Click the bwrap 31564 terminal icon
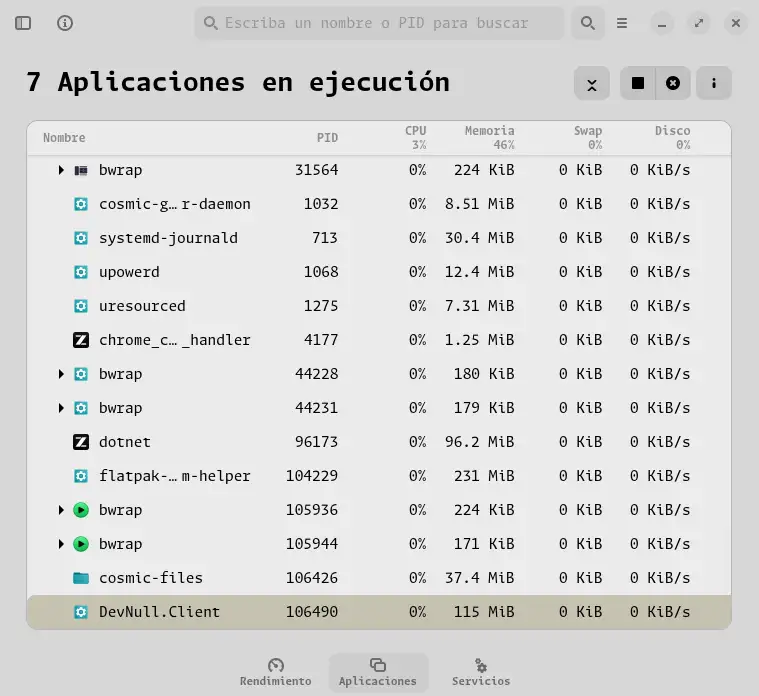Viewport: 759px width, 696px height. [81, 170]
